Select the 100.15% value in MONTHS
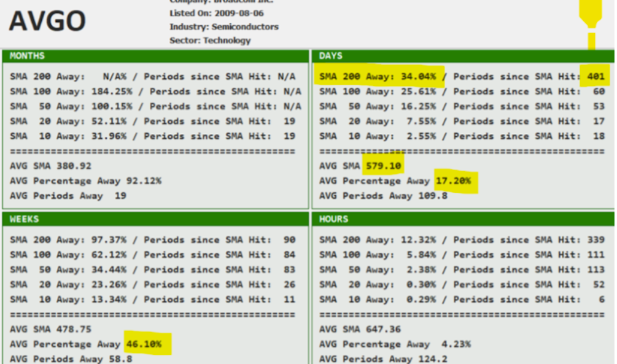This screenshot has width=617, height=364. pos(112,107)
